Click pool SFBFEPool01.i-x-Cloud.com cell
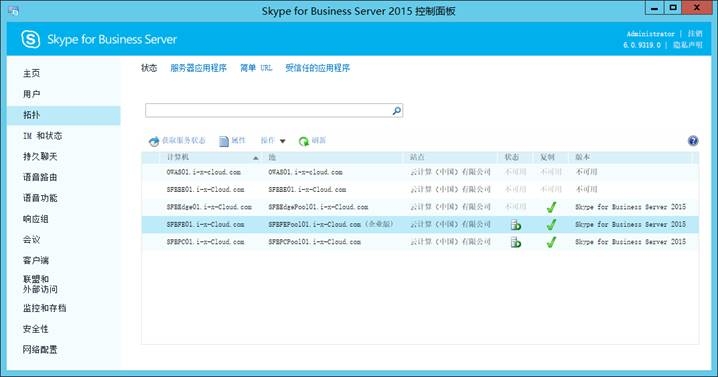This screenshot has width=718, height=377. point(331,224)
